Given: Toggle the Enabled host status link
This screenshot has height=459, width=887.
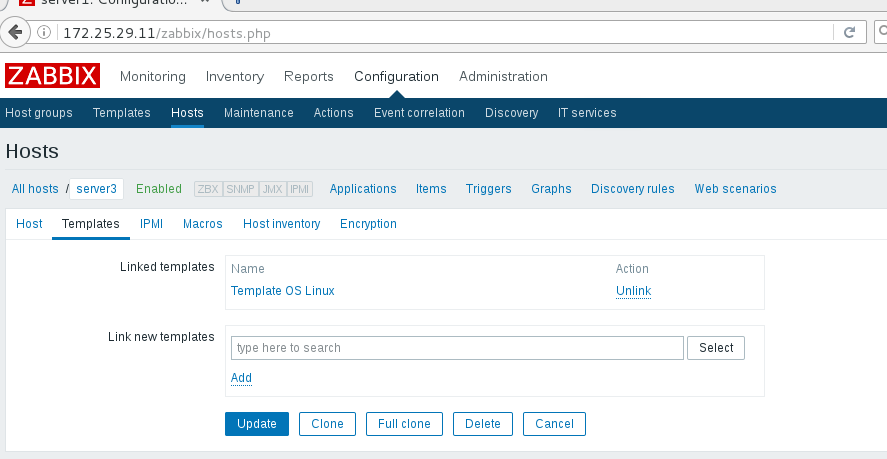Looking at the screenshot, I should pos(159,189).
